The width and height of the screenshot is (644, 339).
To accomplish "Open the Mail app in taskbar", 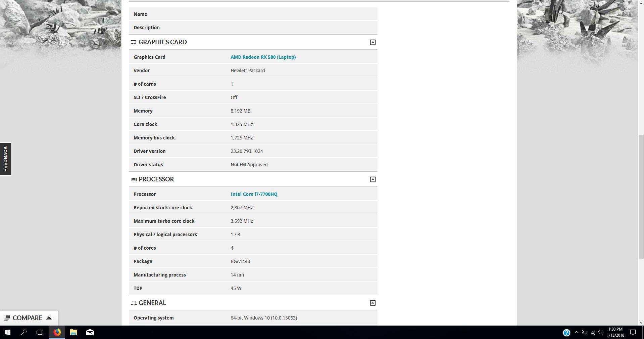I will click(90, 332).
